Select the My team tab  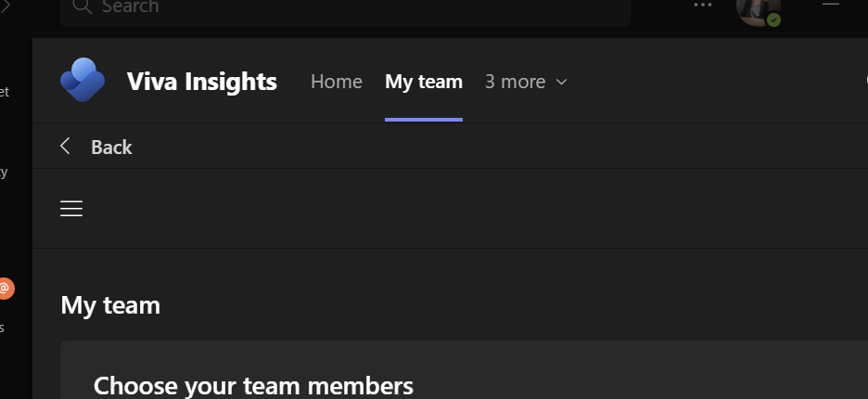coord(424,82)
